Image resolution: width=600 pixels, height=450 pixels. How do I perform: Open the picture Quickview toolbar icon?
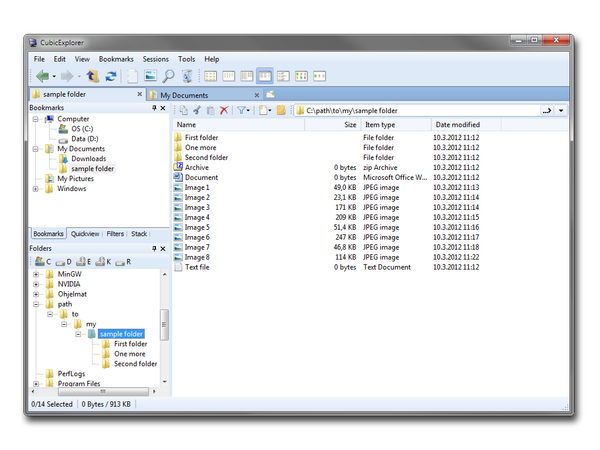point(150,76)
